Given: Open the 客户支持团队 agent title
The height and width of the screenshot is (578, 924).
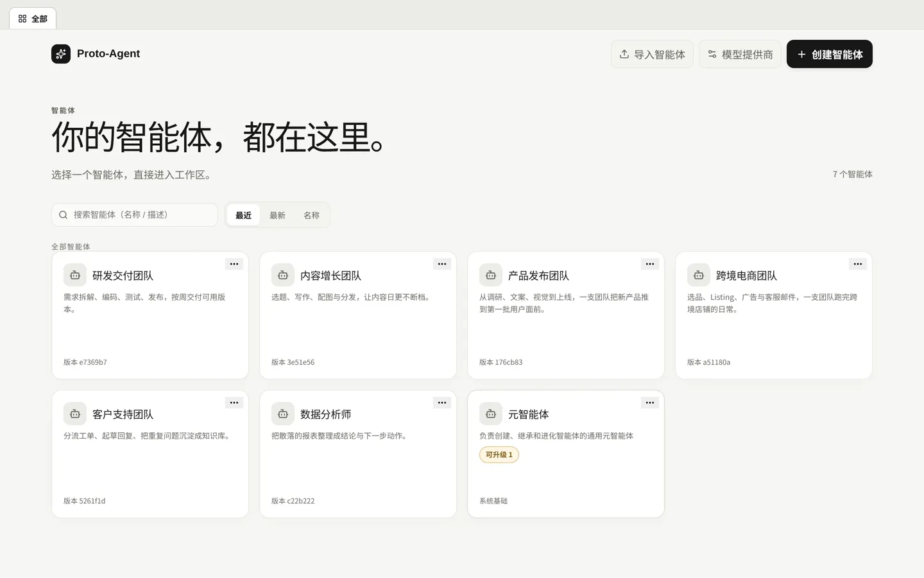Looking at the screenshot, I should pyautogui.click(x=123, y=414).
